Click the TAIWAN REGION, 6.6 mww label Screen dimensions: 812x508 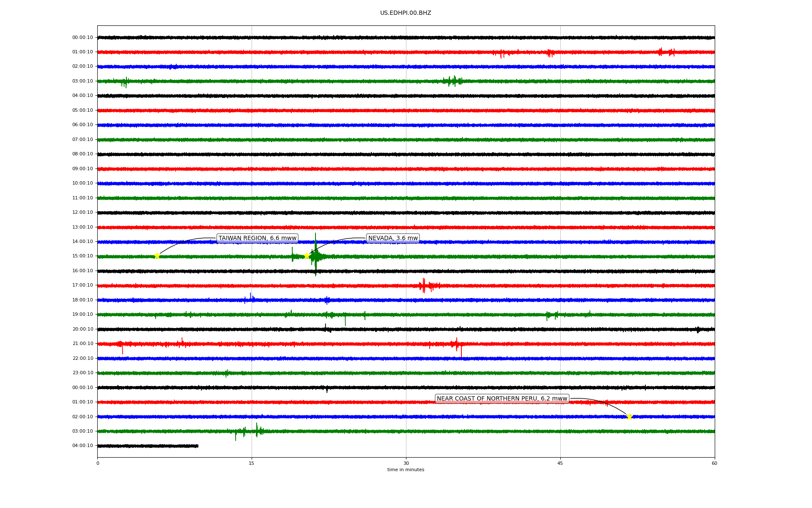click(257, 238)
